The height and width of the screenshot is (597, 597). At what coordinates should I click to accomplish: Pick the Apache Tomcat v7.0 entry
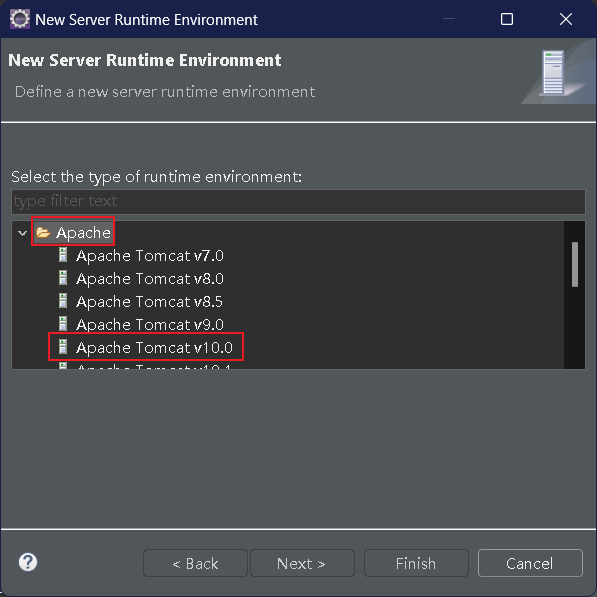click(150, 255)
